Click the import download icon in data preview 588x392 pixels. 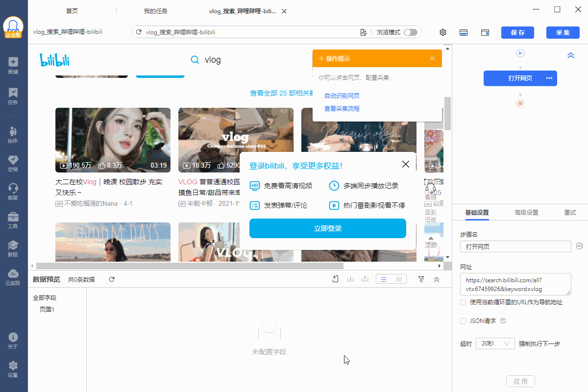(350, 279)
